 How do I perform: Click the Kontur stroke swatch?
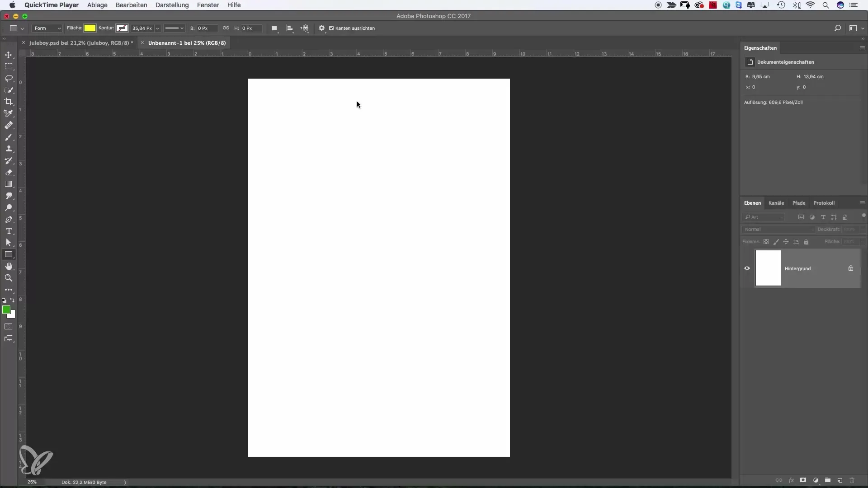(122, 28)
